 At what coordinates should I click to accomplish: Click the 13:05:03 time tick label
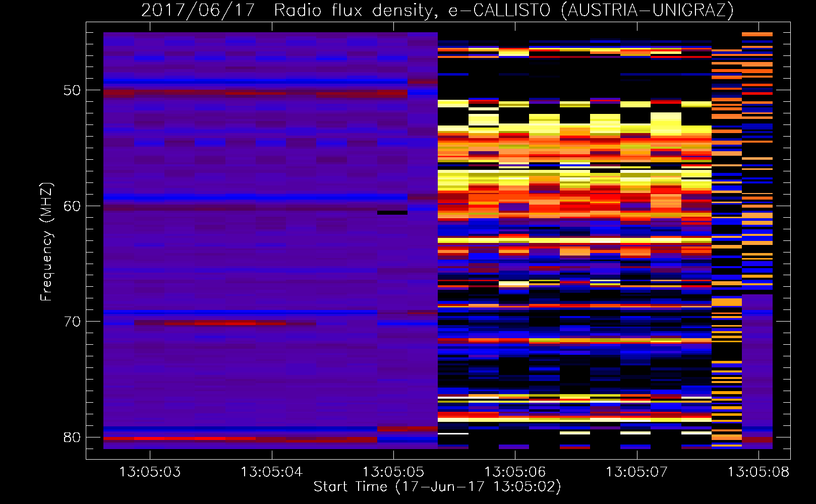(x=150, y=472)
